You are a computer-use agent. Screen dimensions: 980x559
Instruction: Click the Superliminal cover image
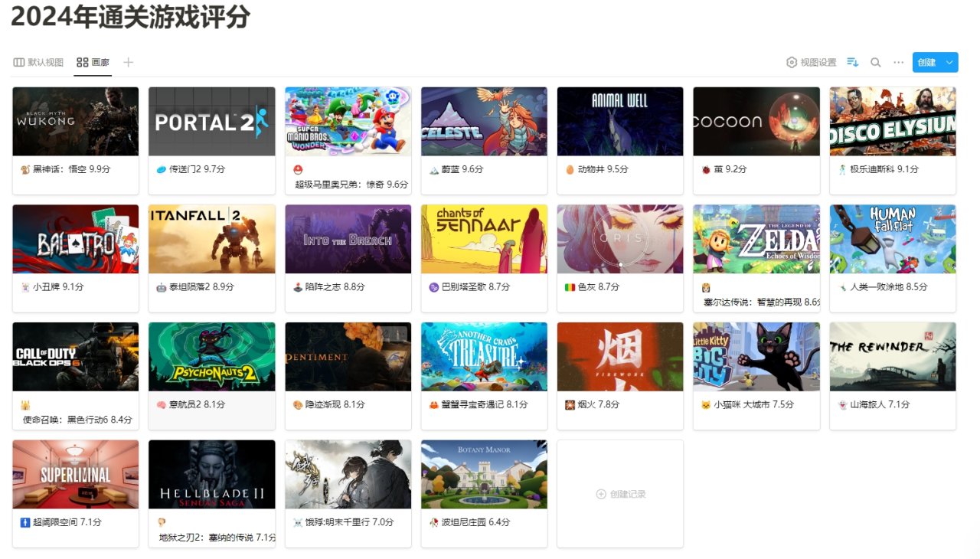pyautogui.click(x=76, y=474)
